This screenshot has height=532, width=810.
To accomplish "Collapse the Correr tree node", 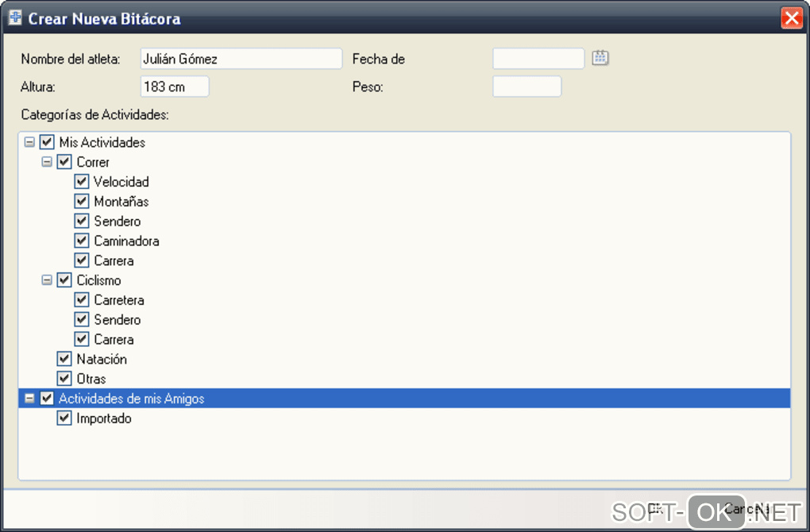I will (47, 162).
